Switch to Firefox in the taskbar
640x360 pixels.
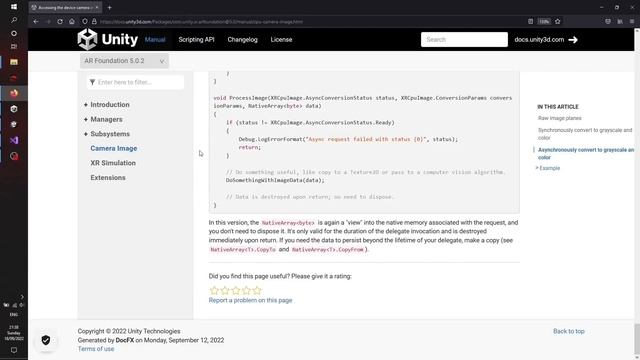click(14, 93)
